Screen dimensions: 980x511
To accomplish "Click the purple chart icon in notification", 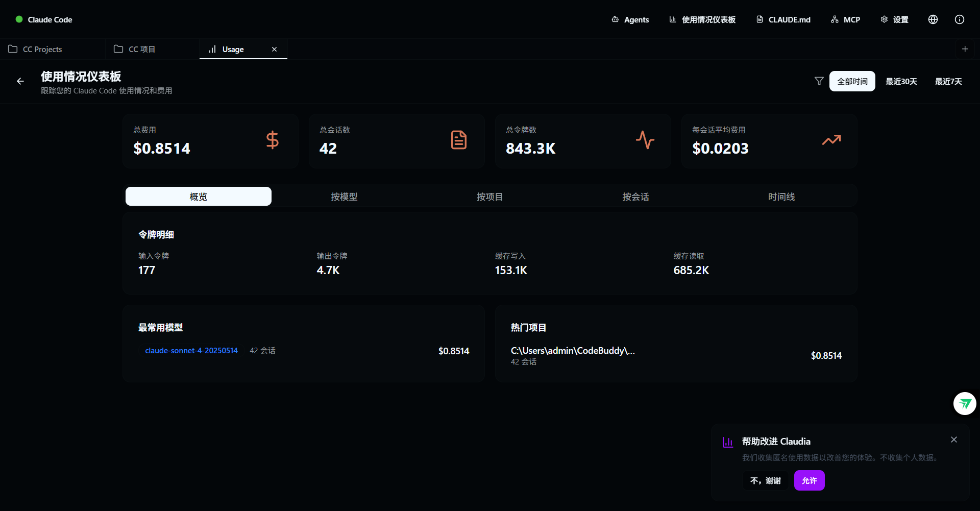I will tap(728, 442).
